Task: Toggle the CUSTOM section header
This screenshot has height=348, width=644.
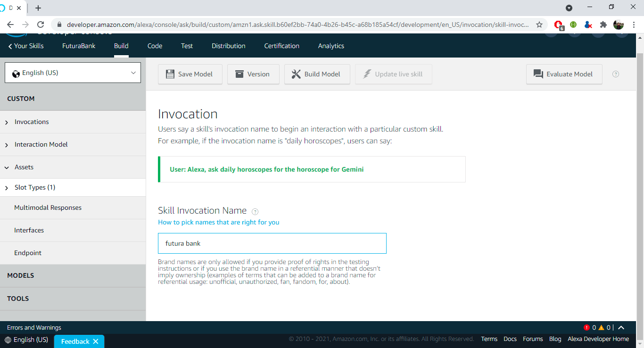Action: [73, 99]
